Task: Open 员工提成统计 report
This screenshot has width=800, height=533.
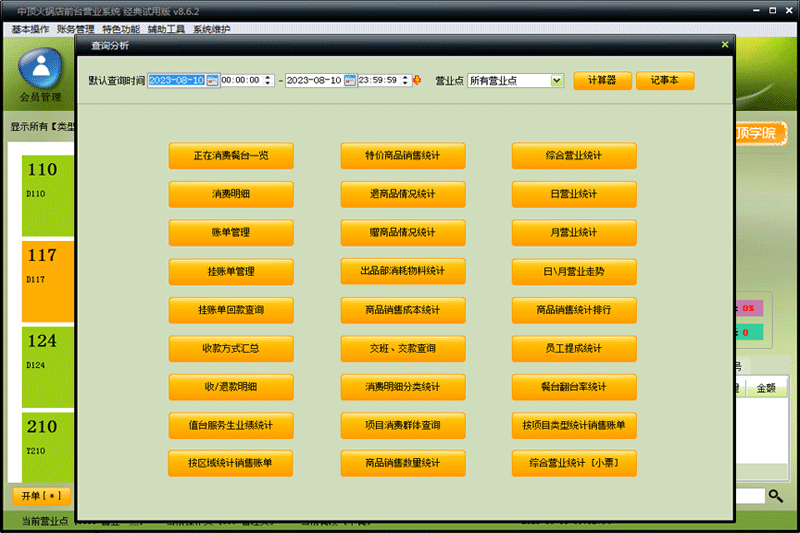Action: (574, 348)
